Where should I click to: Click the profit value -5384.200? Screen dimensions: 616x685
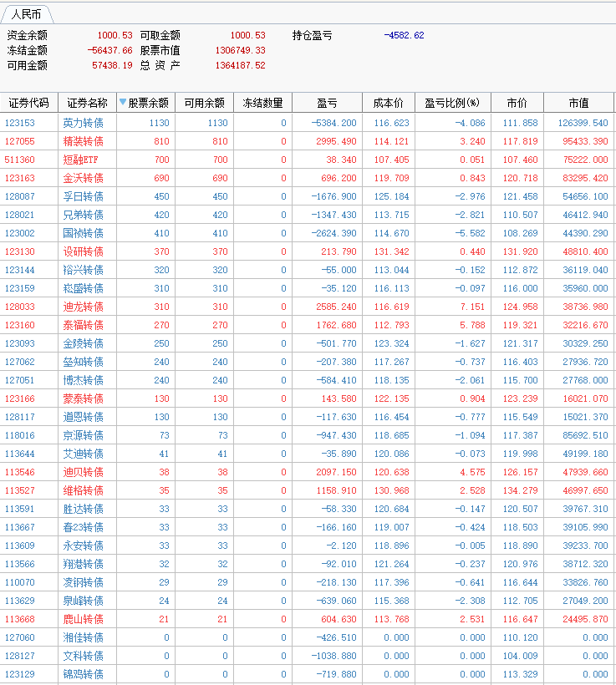[x=334, y=123]
